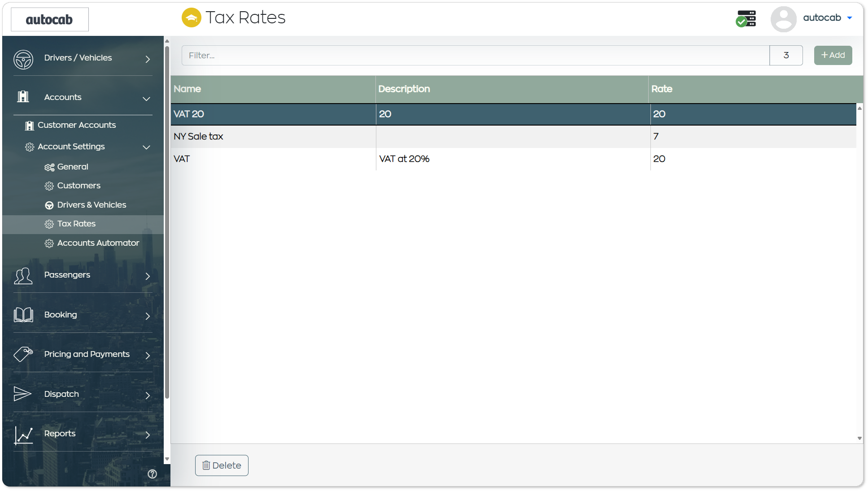Collapse the Account Settings submenu
This screenshot has height=491, width=868.
146,147
